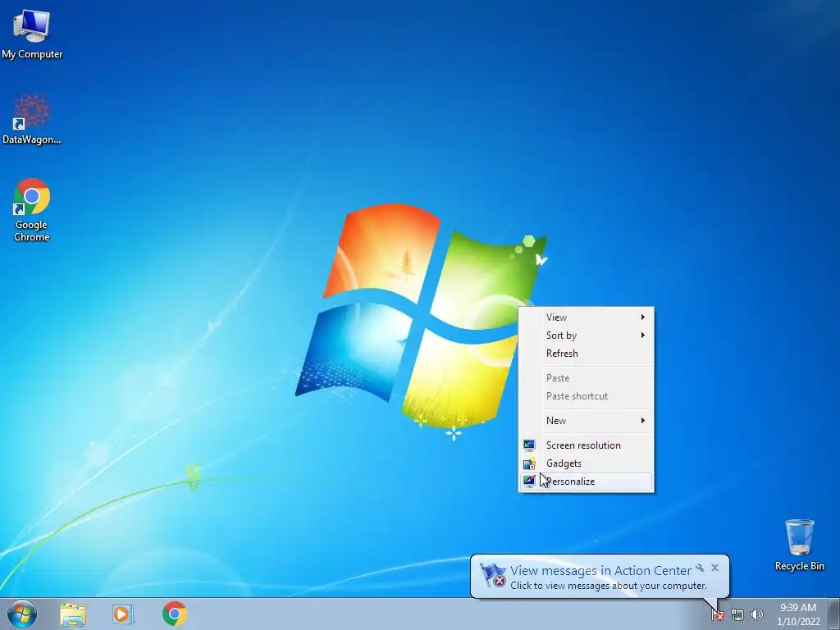The height and width of the screenshot is (630, 840).
Task: Expand the New submenu
Action: 586,421
